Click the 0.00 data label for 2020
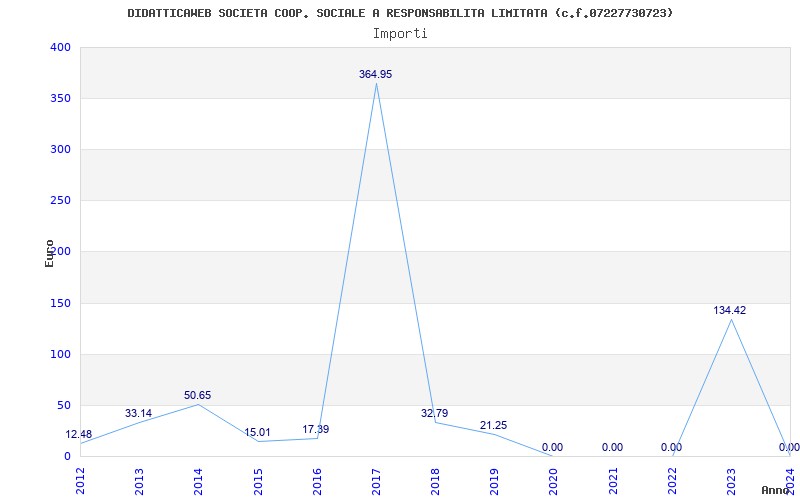 click(x=553, y=447)
